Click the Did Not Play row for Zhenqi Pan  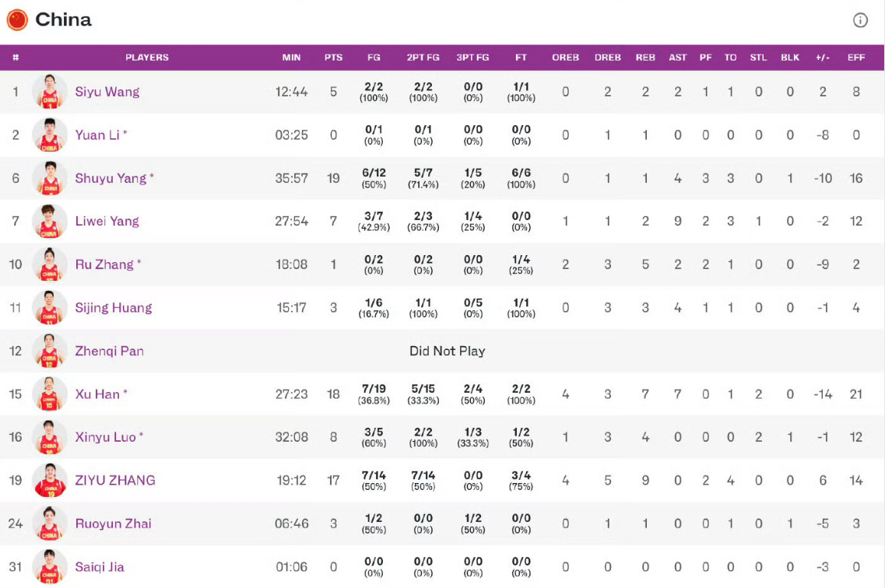448,351
